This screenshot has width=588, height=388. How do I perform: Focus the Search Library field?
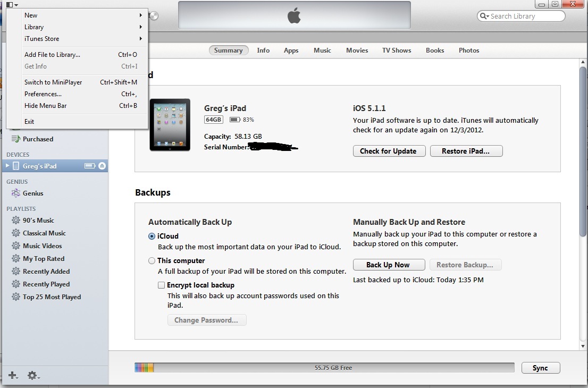point(521,16)
